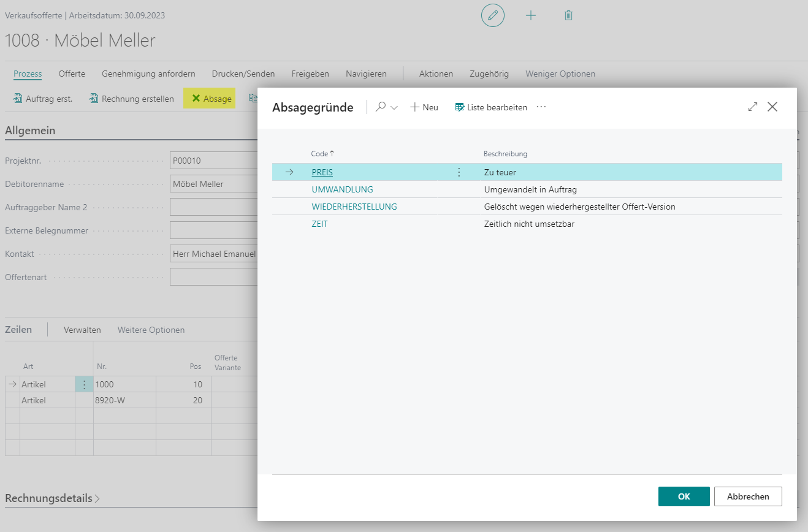808x532 pixels.
Task: Collapse the Allgemein section header
Action: (30, 130)
